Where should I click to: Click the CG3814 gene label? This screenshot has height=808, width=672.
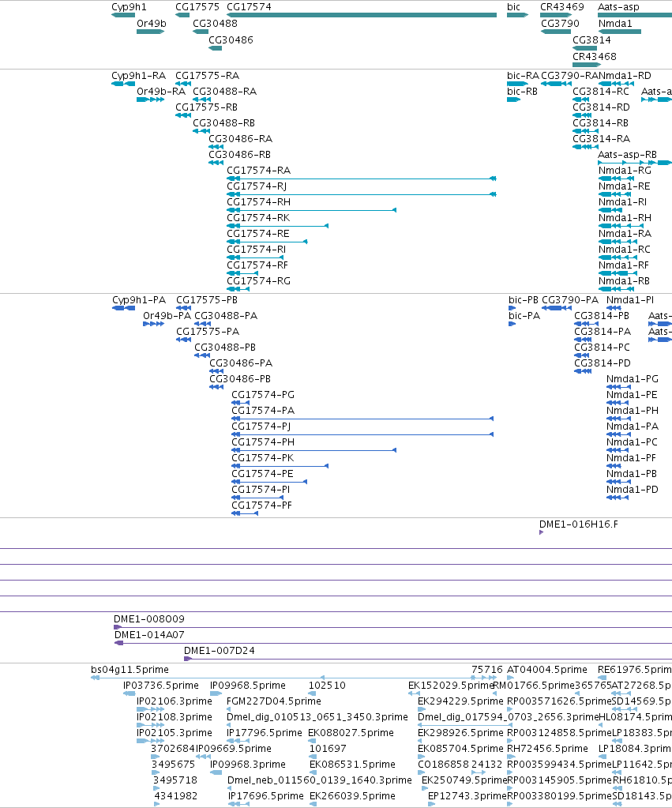(591, 40)
